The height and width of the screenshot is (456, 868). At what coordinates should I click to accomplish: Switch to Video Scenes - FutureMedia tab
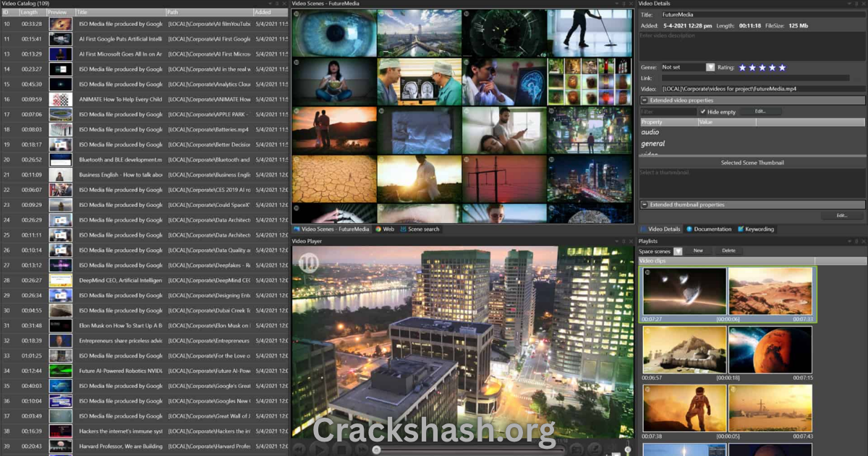331,229
